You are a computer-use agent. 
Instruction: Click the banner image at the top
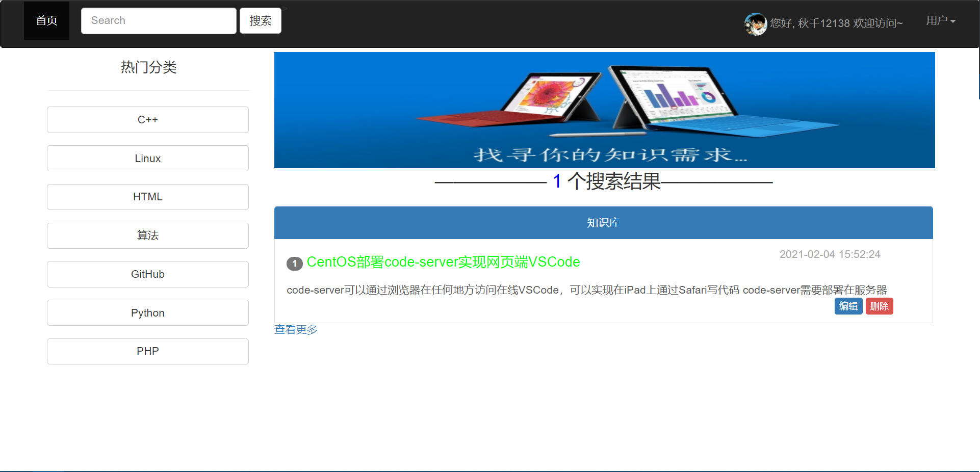point(604,110)
